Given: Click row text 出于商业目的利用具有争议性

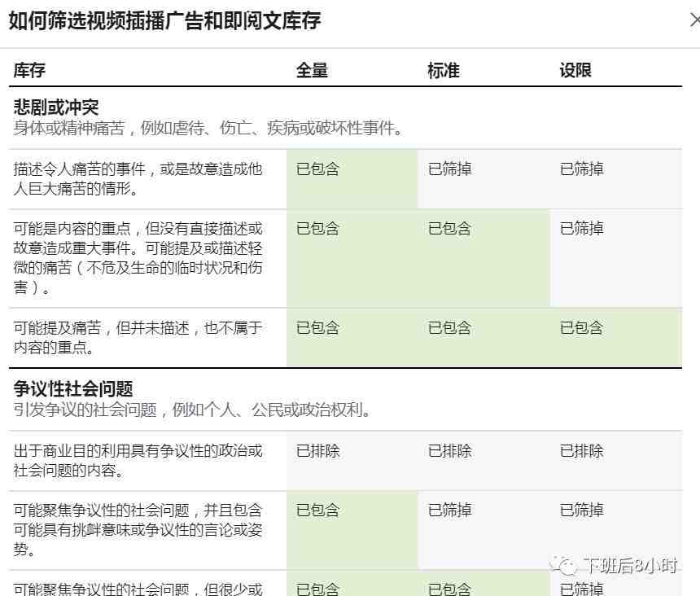Looking at the screenshot, I should tap(138, 460).
